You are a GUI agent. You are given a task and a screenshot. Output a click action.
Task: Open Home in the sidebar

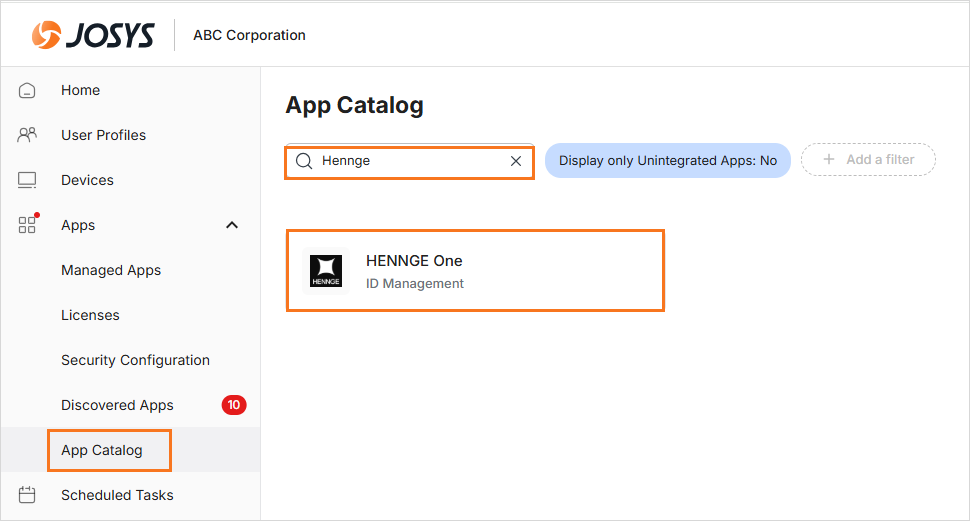[80, 90]
